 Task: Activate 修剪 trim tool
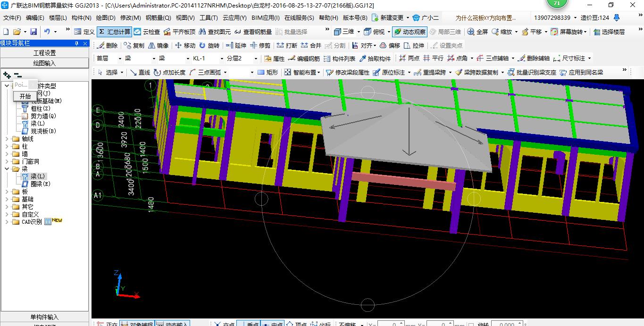(x=260, y=45)
